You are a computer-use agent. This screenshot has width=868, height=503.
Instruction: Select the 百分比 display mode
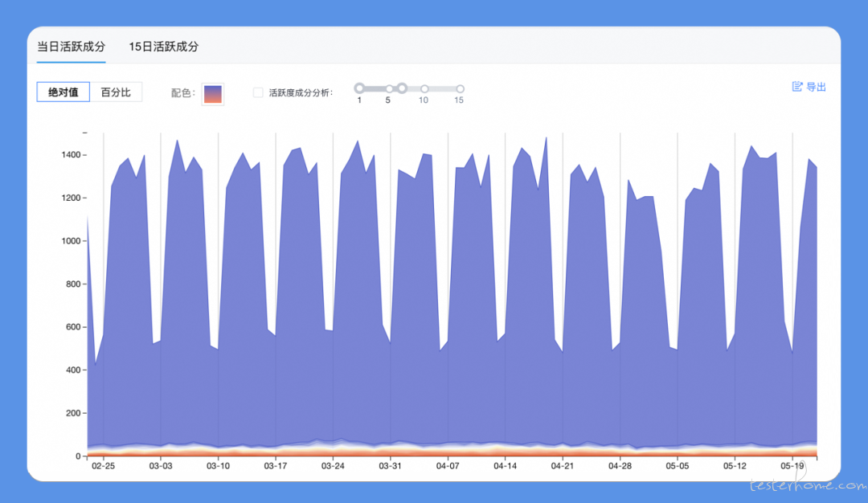[116, 92]
